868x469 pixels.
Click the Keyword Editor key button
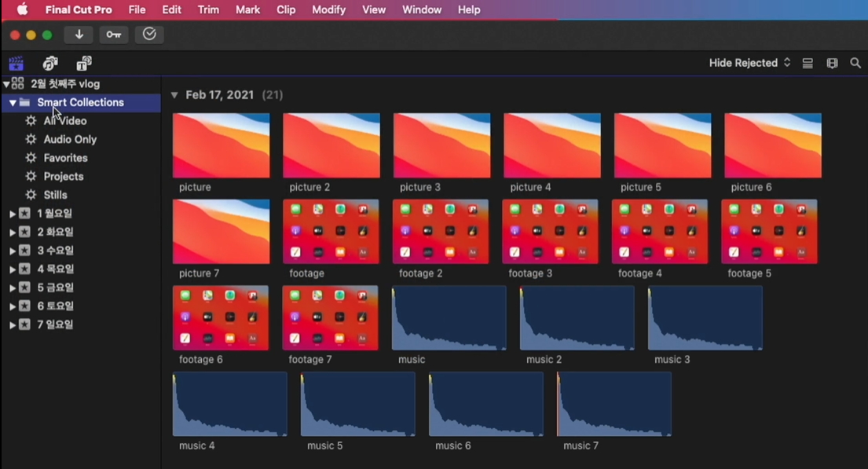pos(113,35)
